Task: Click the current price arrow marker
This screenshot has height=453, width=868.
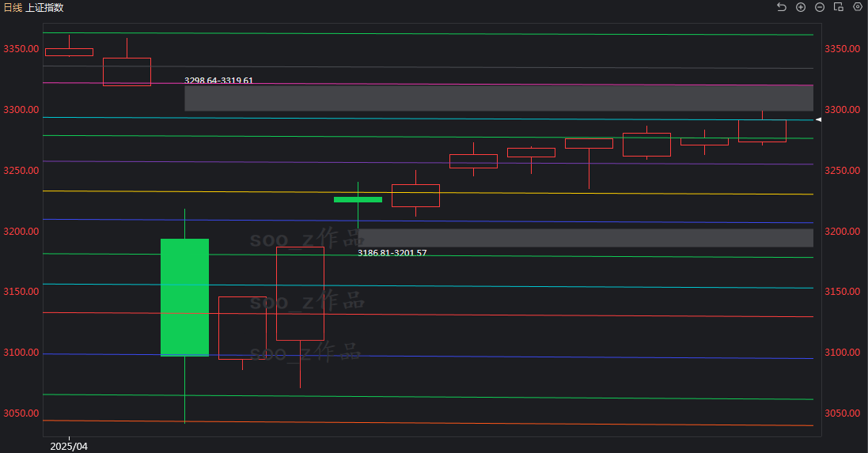Action: pos(819,119)
